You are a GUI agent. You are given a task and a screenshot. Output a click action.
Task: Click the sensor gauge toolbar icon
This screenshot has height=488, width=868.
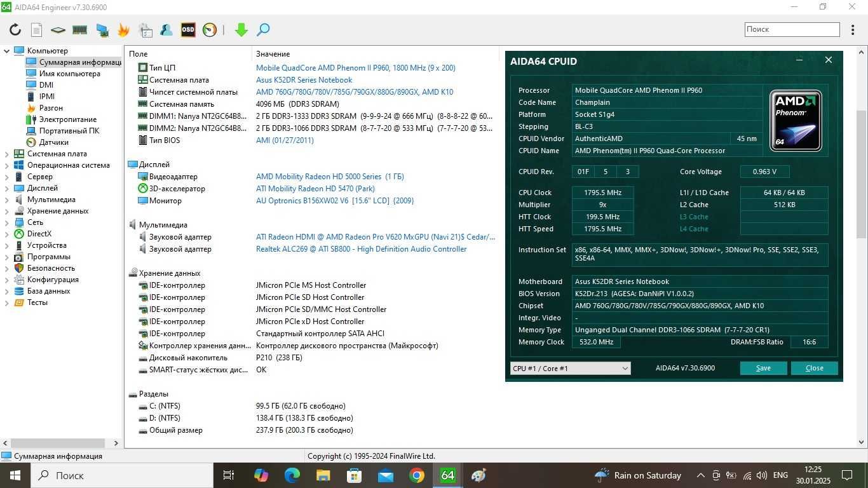pos(210,29)
